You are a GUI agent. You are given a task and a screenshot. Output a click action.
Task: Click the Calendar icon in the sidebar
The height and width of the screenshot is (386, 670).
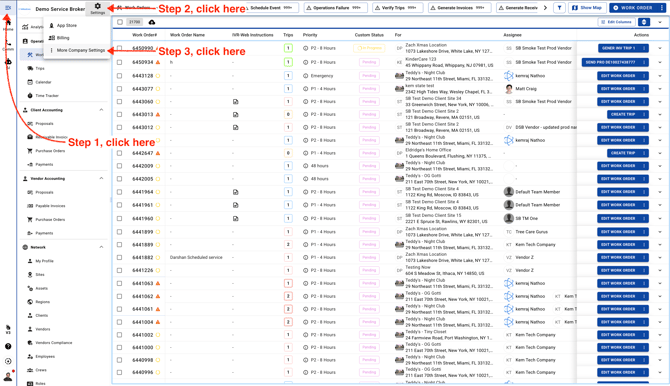click(x=30, y=82)
